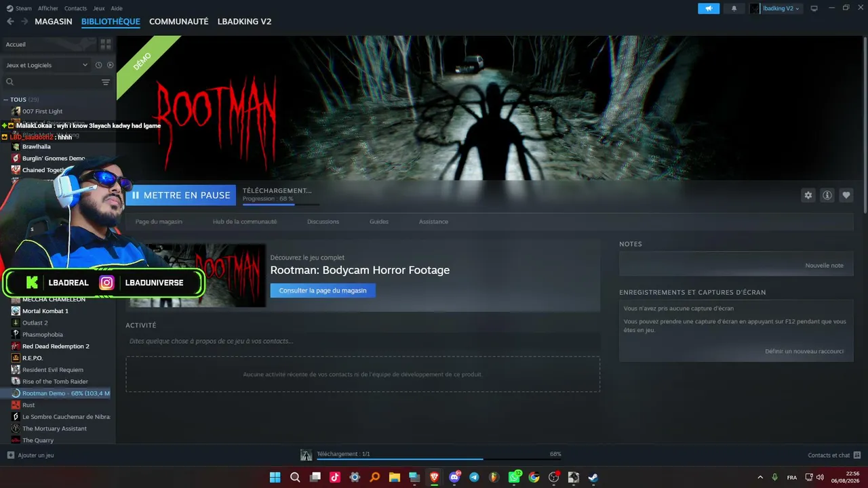The height and width of the screenshot is (488, 868).
Task: Open Task View on taskbar
Action: point(315,477)
